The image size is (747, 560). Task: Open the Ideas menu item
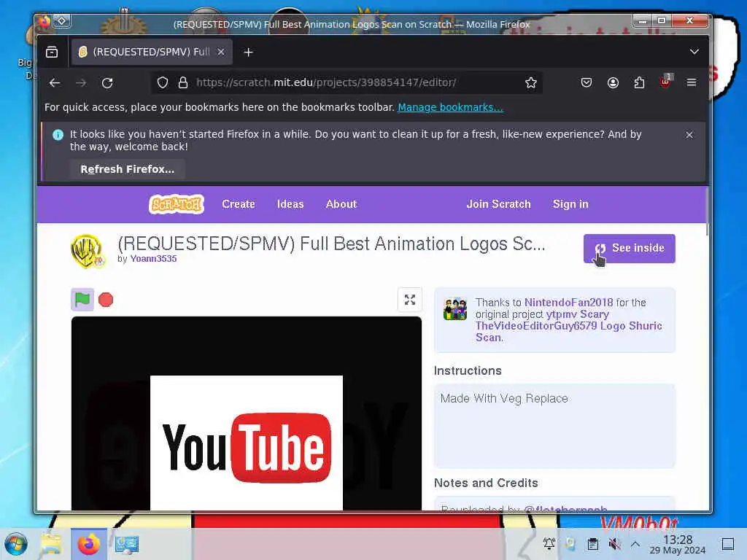tap(290, 204)
